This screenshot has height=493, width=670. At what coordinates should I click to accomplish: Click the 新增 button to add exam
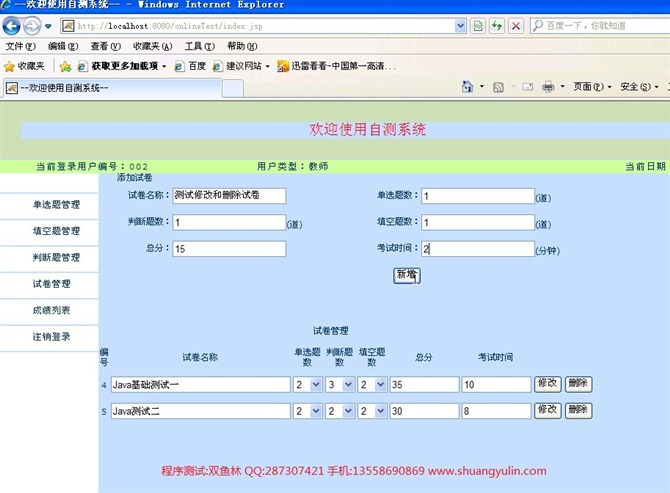tap(407, 275)
